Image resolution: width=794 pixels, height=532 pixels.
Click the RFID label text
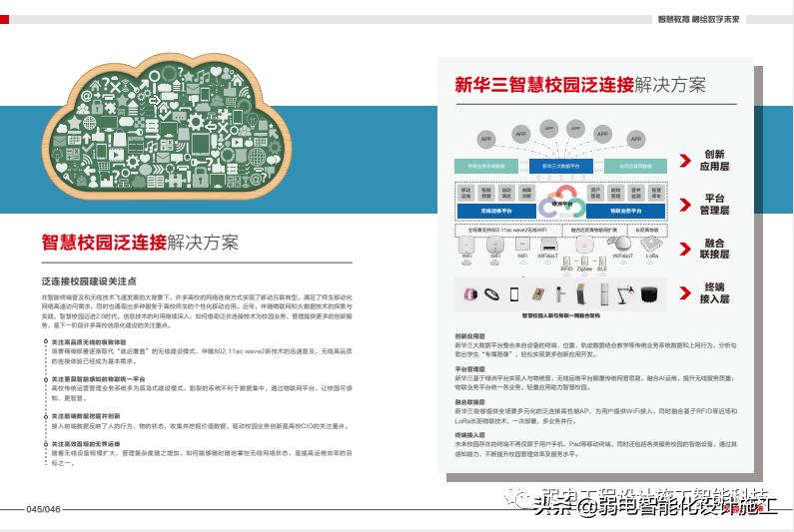566,269
